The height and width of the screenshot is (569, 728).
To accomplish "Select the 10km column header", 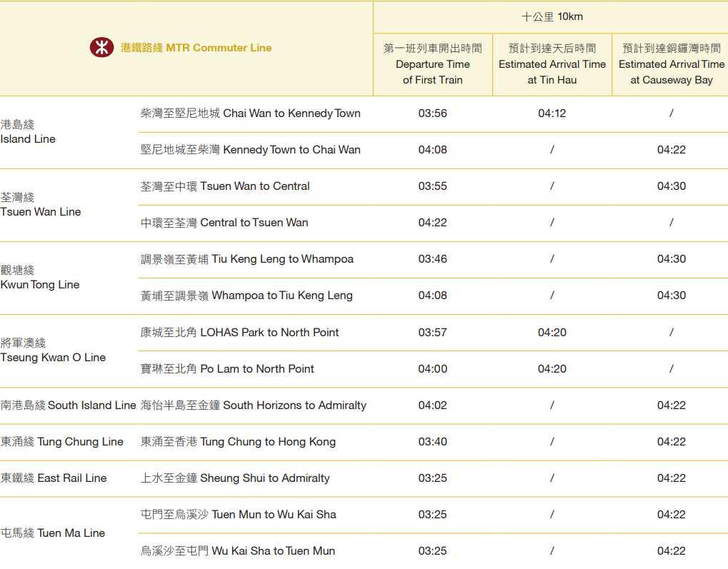I will [x=551, y=16].
